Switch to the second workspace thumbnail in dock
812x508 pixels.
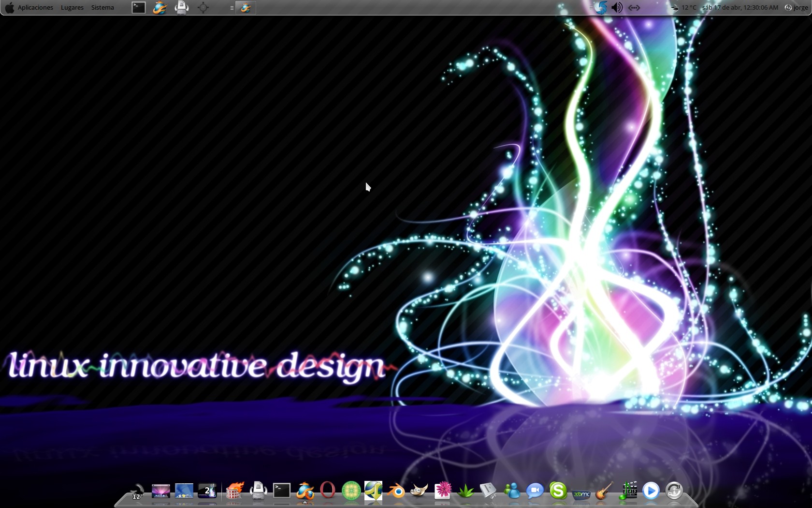tap(184, 491)
